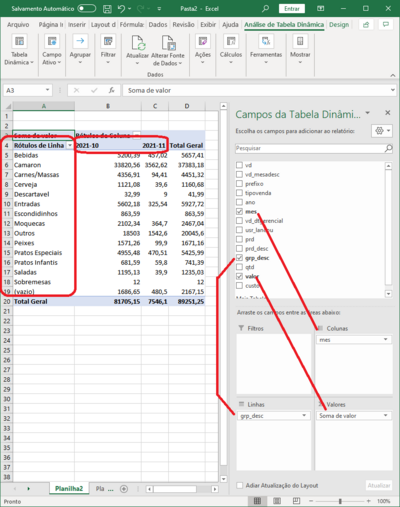Switch to Page Break Preview icon
Viewport: 400px width, 507px height.
coord(296,501)
